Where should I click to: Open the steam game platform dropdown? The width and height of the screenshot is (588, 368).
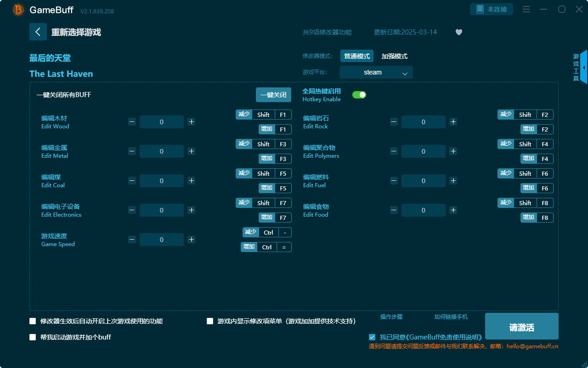[x=376, y=72]
